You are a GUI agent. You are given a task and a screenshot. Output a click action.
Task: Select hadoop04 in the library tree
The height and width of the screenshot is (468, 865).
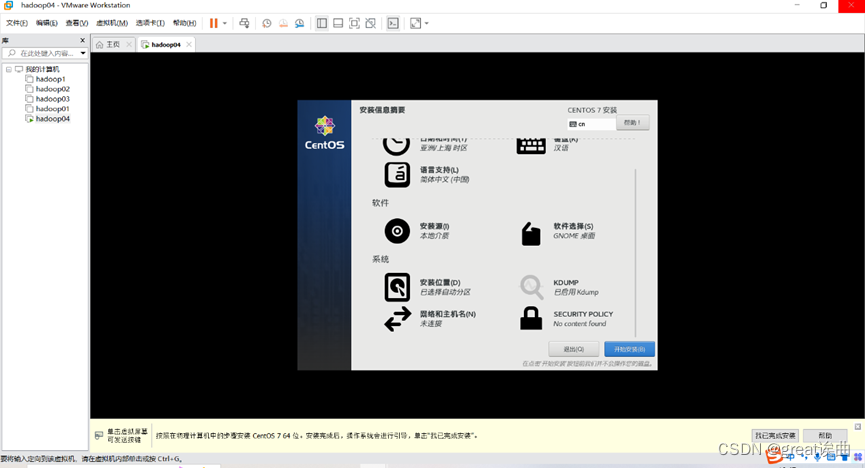coord(52,119)
